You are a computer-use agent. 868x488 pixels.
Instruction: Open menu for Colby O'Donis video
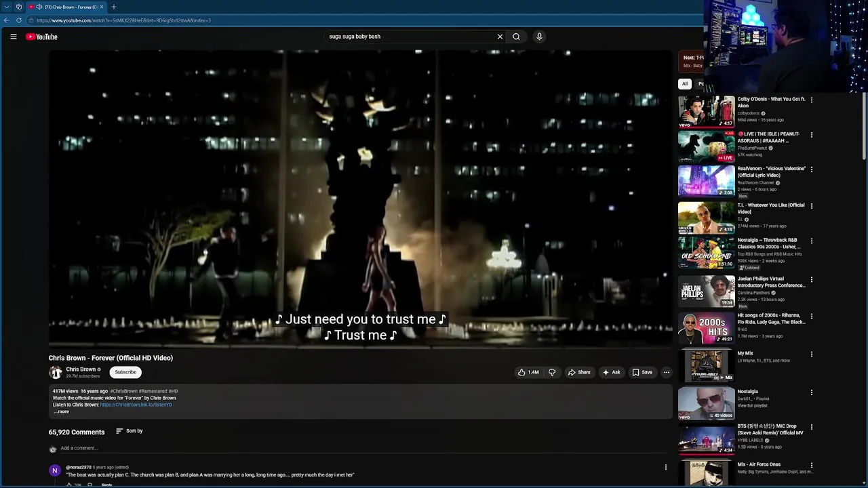coord(811,100)
